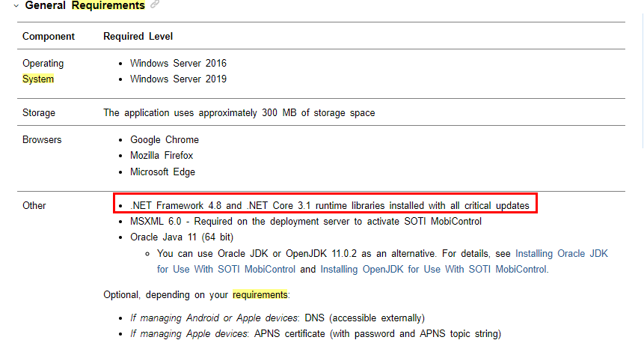The height and width of the screenshot is (349, 644).
Task: Click the Storage row label
Action: click(39, 113)
